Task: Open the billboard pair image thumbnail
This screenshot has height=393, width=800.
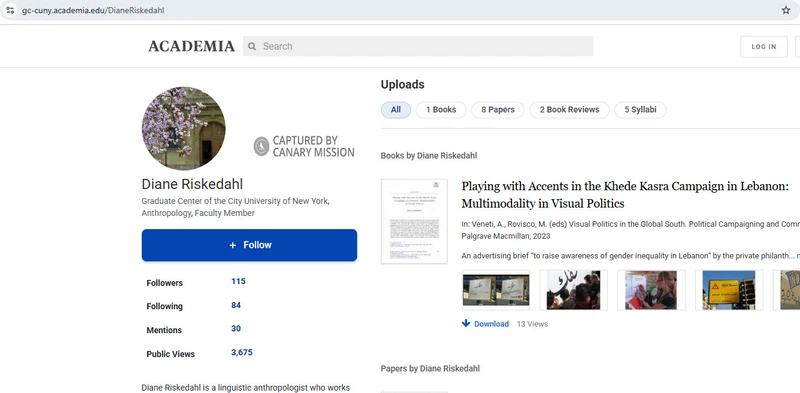Action: pos(496,290)
